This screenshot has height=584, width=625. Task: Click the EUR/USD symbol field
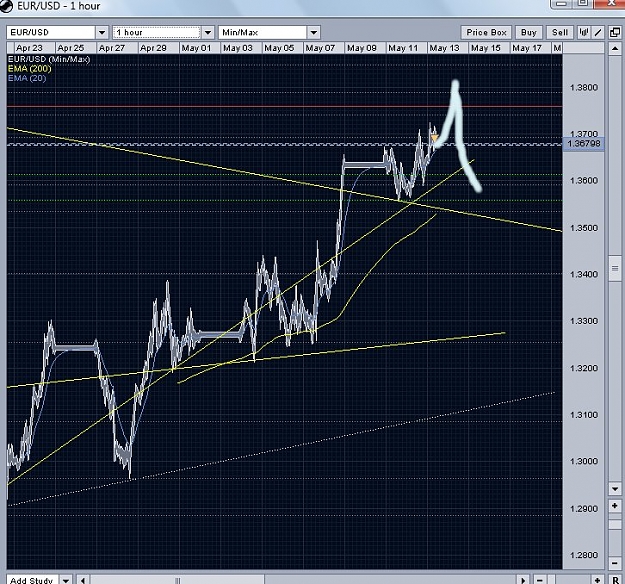[x=51, y=32]
